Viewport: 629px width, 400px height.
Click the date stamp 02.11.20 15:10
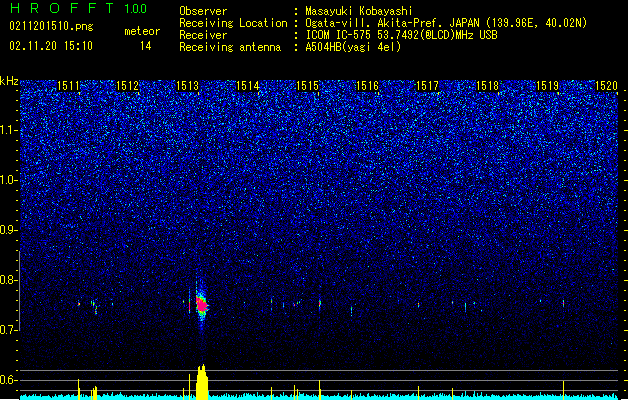(51, 46)
